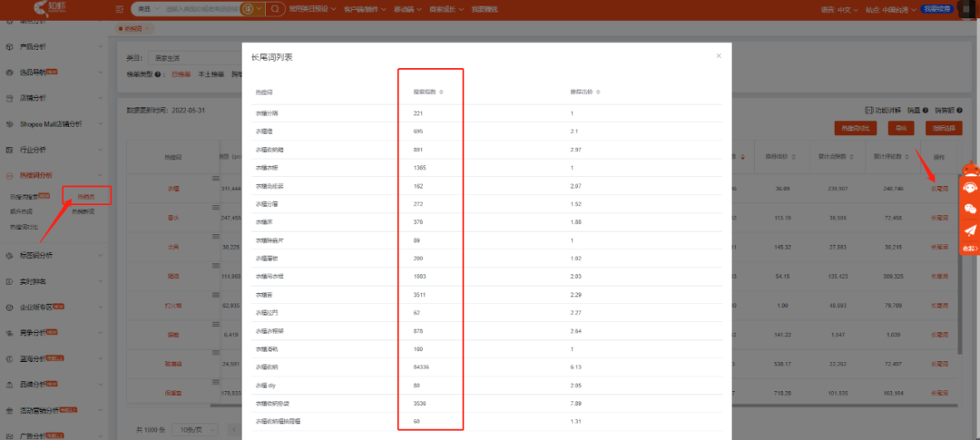Click the blue button at top right
Image resolution: width=980 pixels, height=440 pixels.
point(938,9)
